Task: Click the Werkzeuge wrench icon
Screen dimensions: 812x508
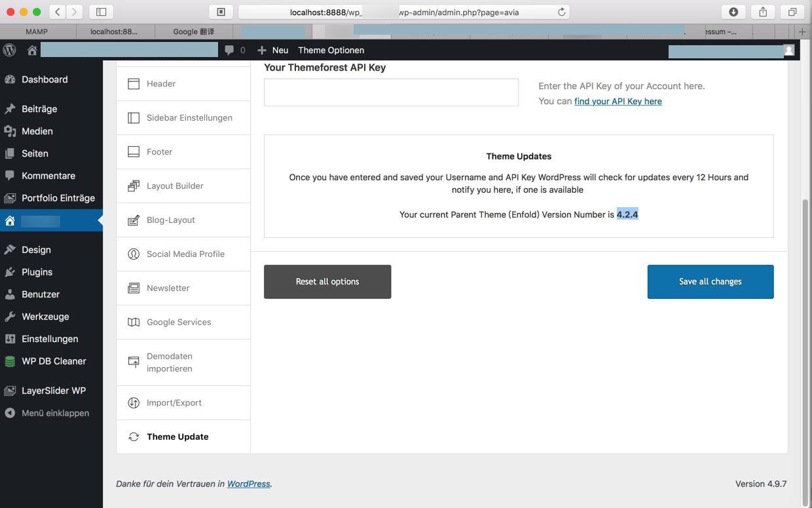Action: (10, 317)
